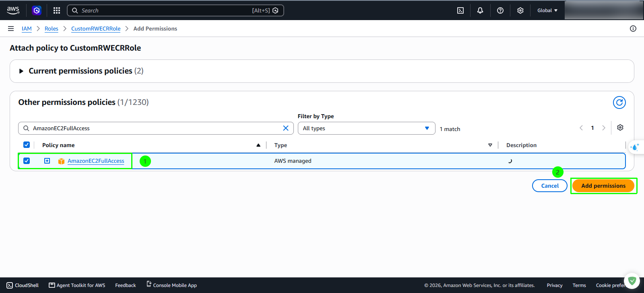Viewport: 644px width, 293px height.
Task: Launch CloudShell from top navigation icon
Action: pos(460,10)
